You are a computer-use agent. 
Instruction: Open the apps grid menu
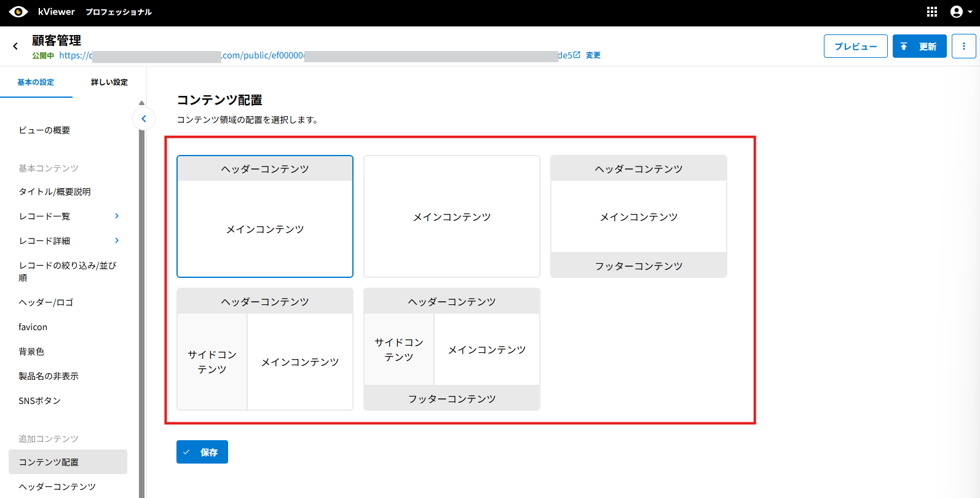tap(932, 12)
